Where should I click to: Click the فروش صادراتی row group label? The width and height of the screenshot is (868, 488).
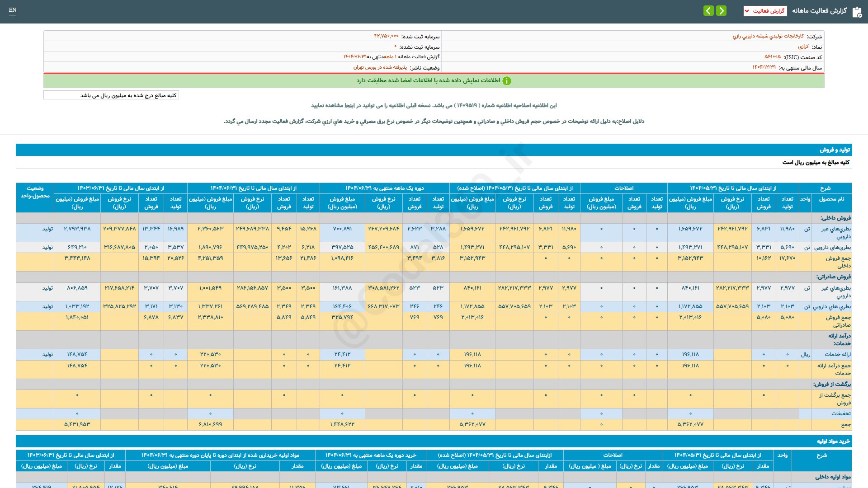833,277
